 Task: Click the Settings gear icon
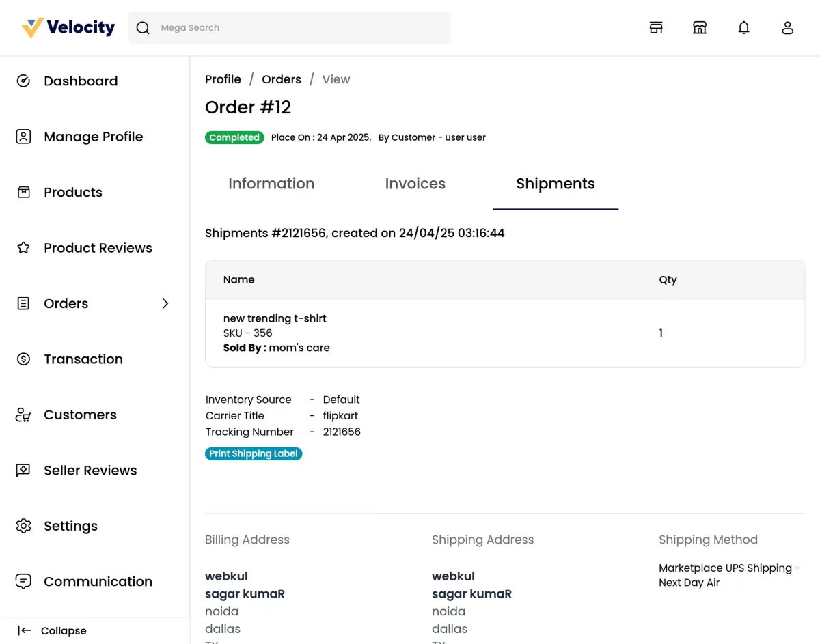[23, 526]
